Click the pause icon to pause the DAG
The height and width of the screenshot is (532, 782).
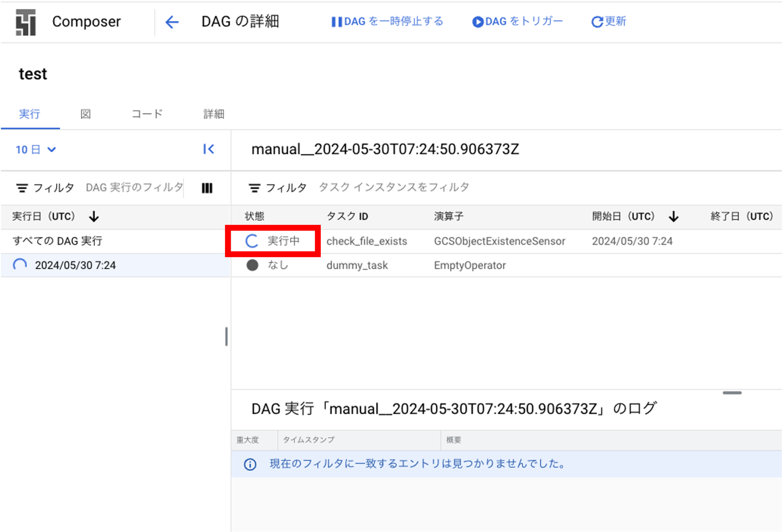pos(337,21)
